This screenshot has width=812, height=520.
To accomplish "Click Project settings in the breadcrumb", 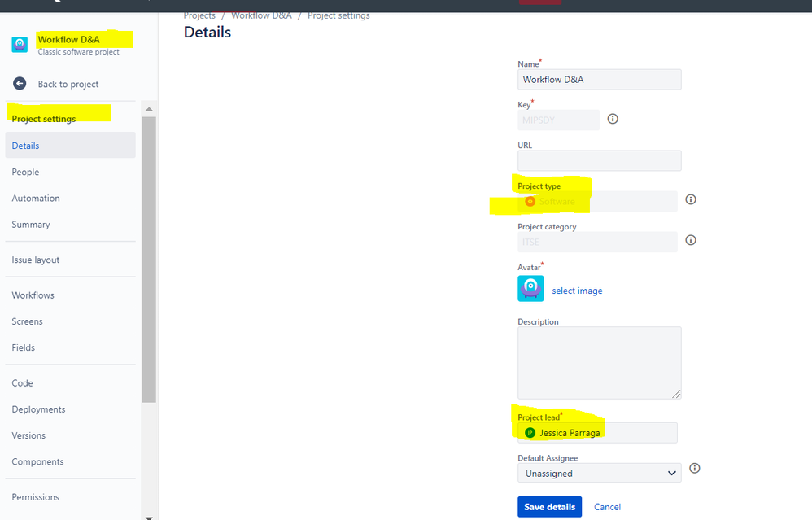I will coord(338,15).
